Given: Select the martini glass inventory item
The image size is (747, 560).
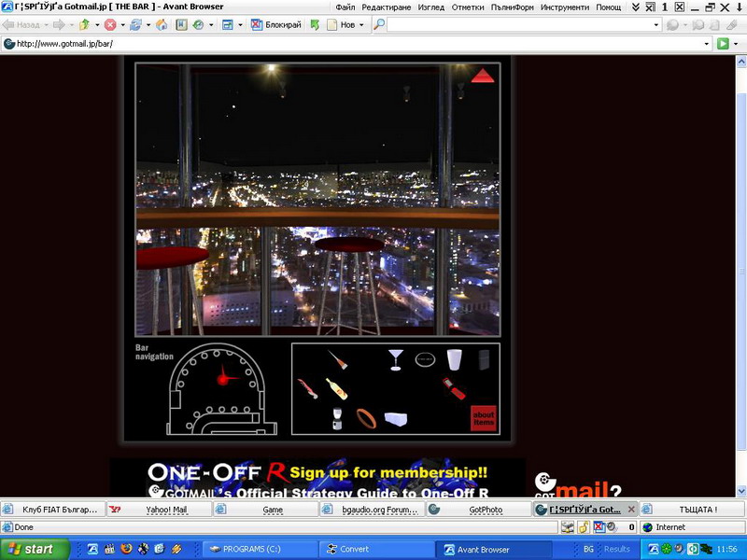Looking at the screenshot, I should click(x=395, y=359).
